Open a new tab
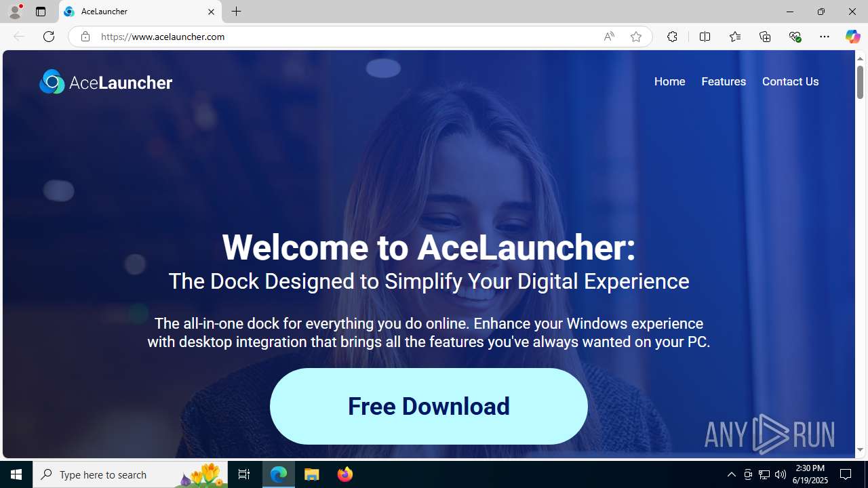 click(x=237, y=12)
